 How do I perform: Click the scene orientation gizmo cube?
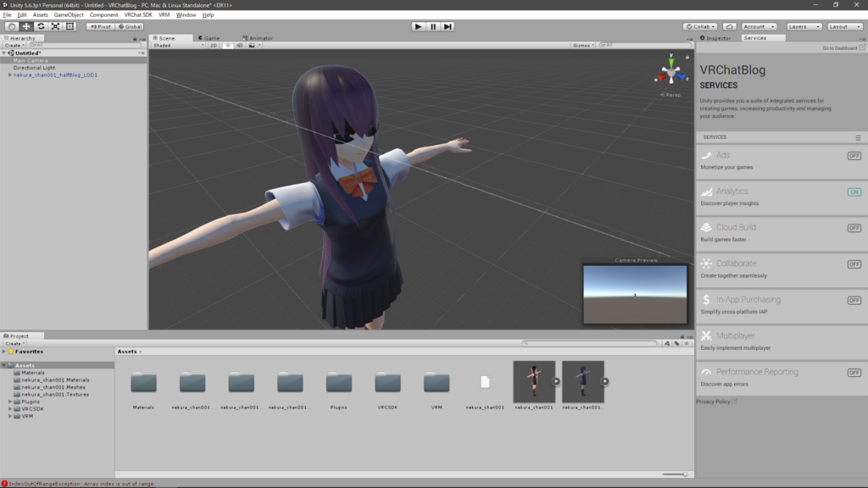coord(671,73)
